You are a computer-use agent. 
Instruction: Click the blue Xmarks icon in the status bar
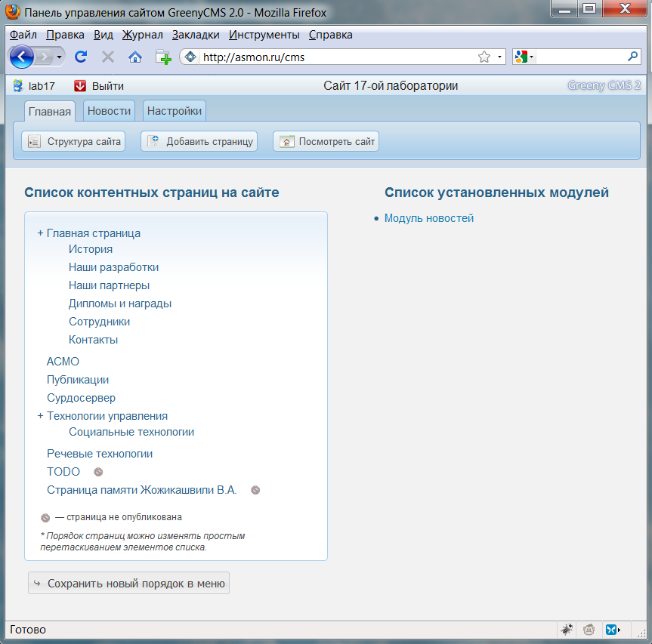610,629
